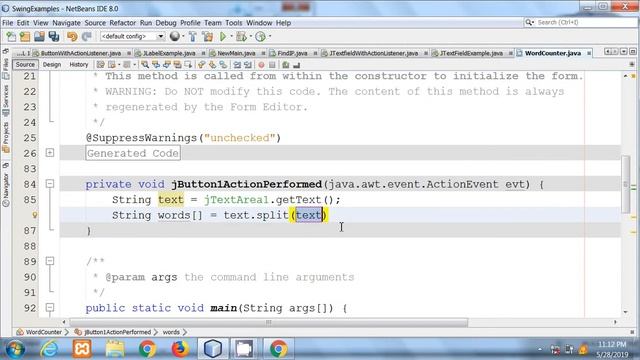Expand the Generated Code fold on line 26
This screenshot has height=360, width=640.
50,153
